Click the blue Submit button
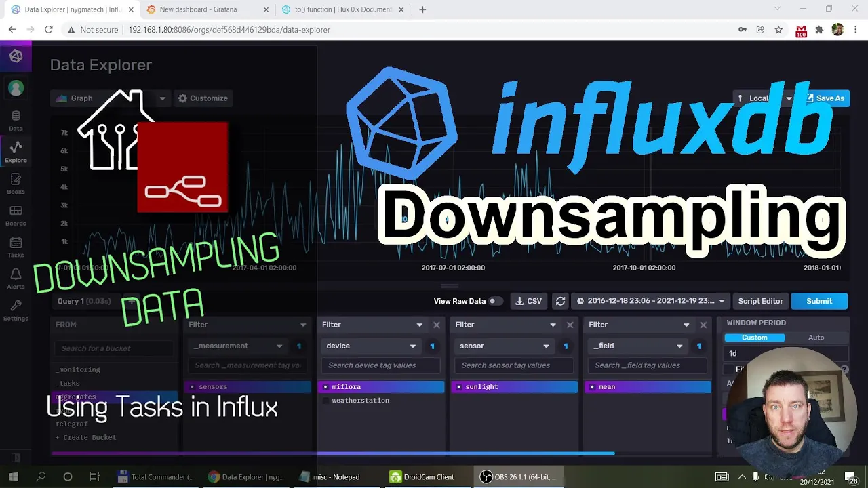The width and height of the screenshot is (868, 488). 819,301
